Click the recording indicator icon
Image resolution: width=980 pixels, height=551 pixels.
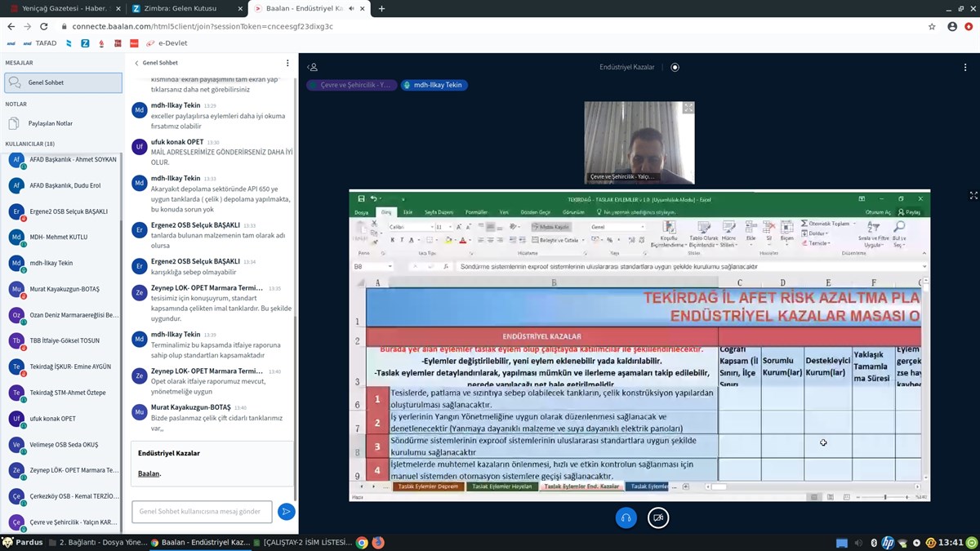coord(675,67)
